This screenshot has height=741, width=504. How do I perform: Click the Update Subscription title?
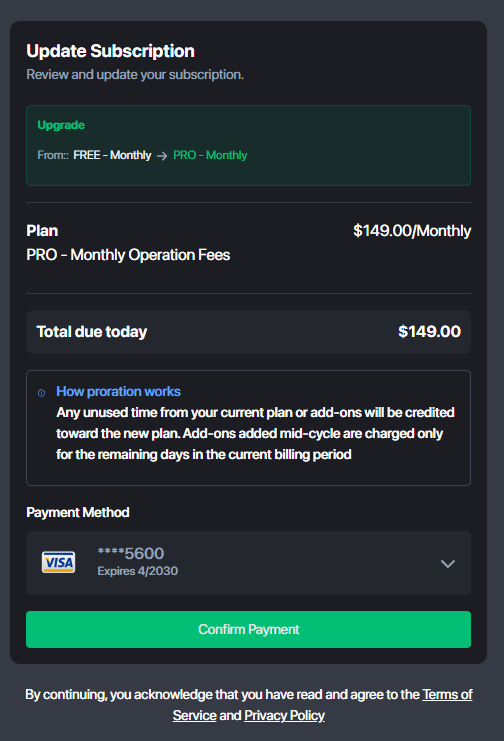(111, 51)
